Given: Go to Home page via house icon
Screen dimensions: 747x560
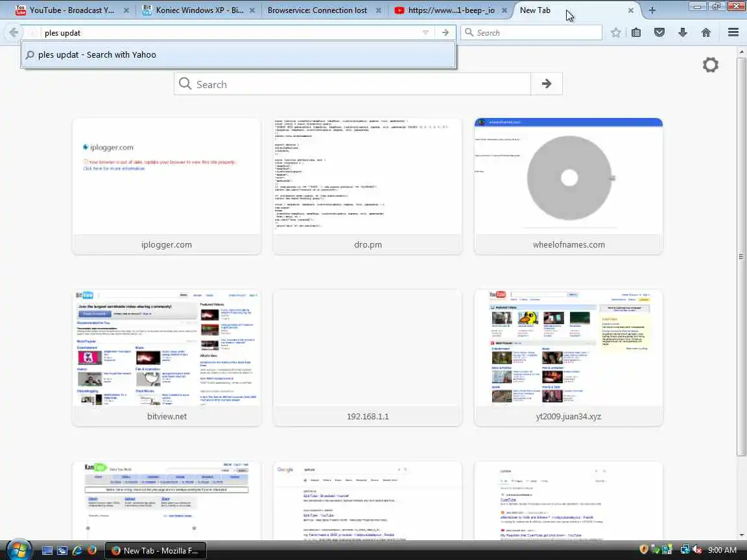Looking at the screenshot, I should pos(706,32).
